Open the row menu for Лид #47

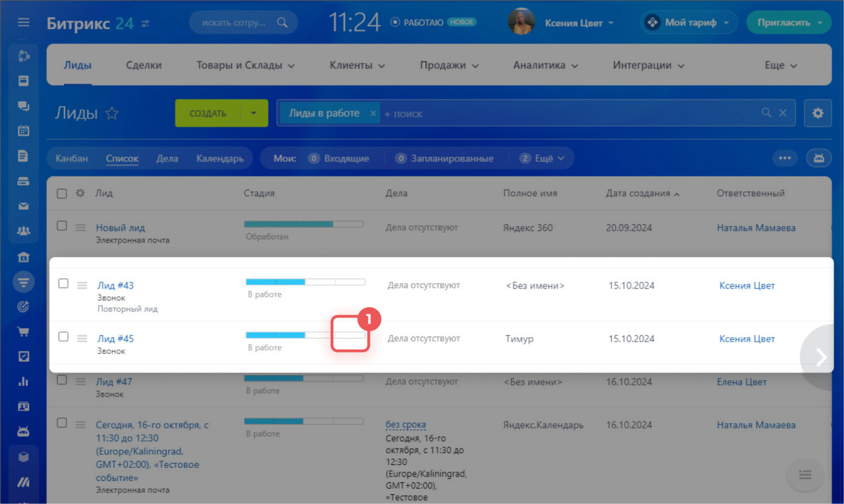(x=80, y=381)
